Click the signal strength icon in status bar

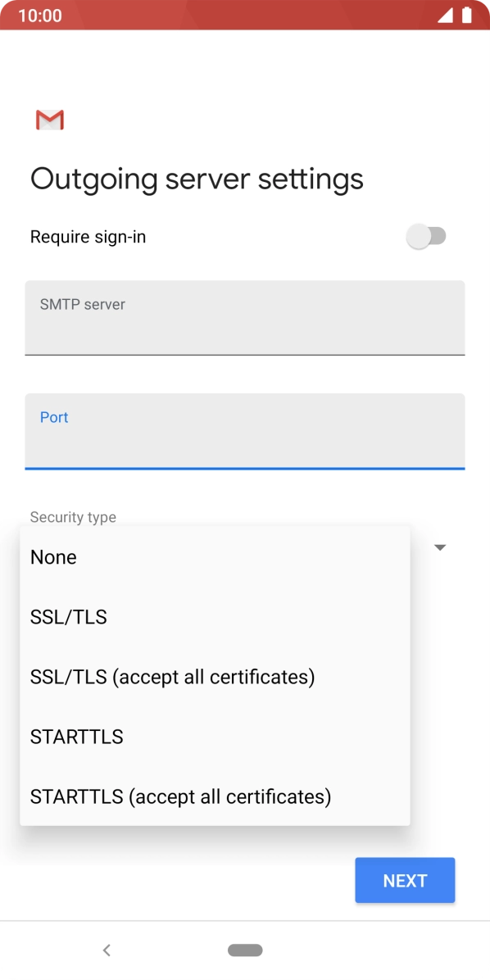coord(446,15)
